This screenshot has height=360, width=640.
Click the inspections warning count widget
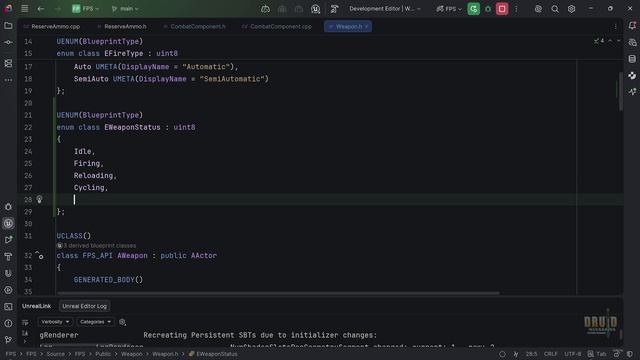coord(599,41)
